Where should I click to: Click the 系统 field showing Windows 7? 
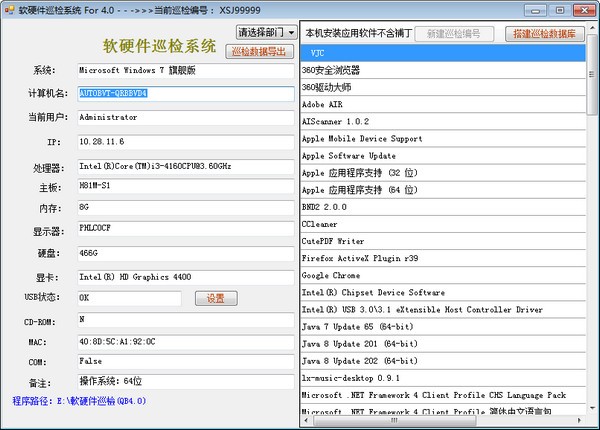click(x=186, y=71)
